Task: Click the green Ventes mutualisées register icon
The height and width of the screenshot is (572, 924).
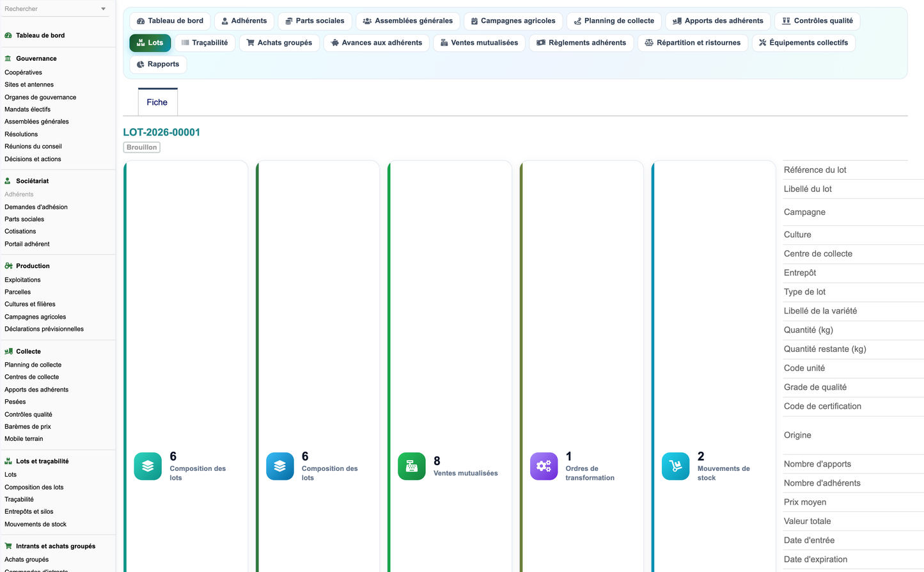Action: [x=412, y=466]
